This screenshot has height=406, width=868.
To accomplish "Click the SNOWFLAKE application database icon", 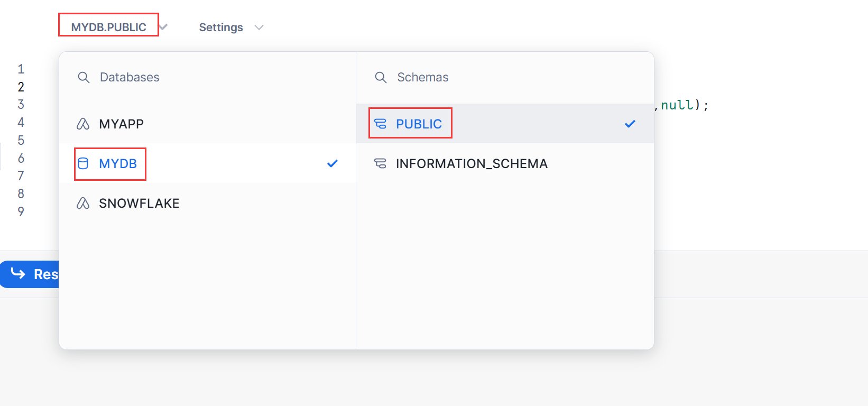I will 83,203.
